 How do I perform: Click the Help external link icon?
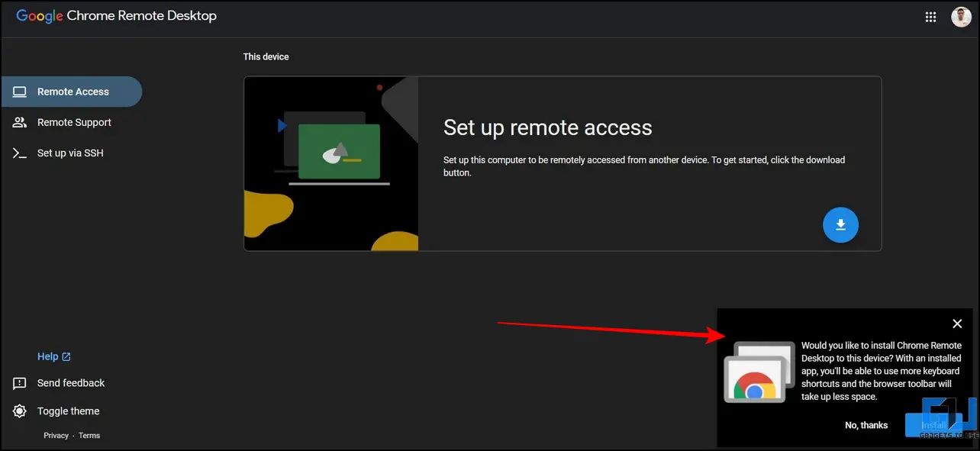[66, 356]
